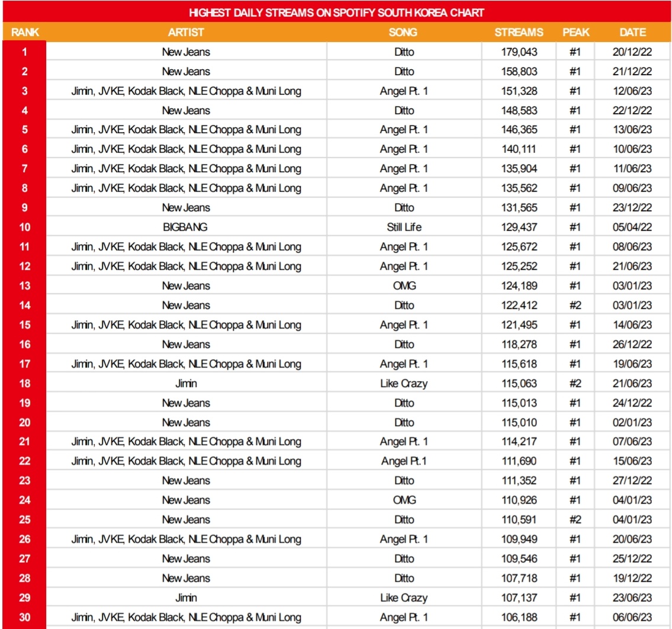Viewport: 672px width, 629px height.
Task: Click the date 05/04/22
Action: (x=632, y=227)
